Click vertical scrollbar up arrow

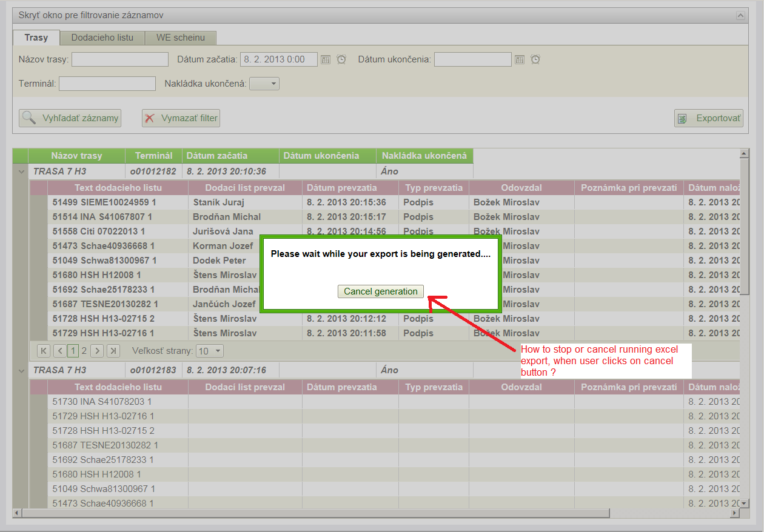click(745, 153)
